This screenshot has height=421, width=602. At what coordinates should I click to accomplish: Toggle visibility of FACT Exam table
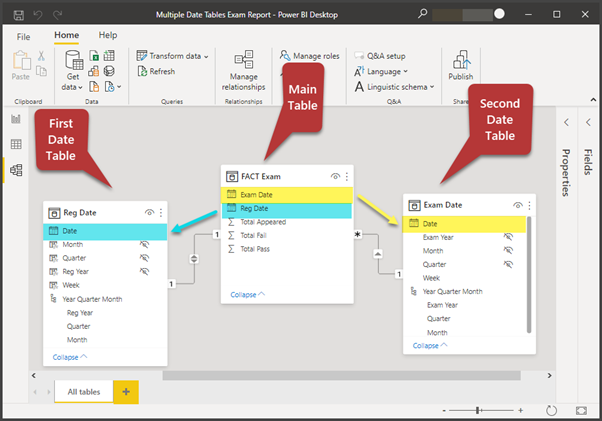coord(335,177)
